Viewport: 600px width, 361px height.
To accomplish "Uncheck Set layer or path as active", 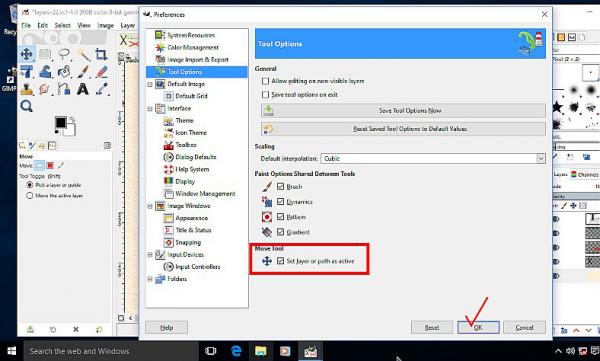I will tap(280, 261).
